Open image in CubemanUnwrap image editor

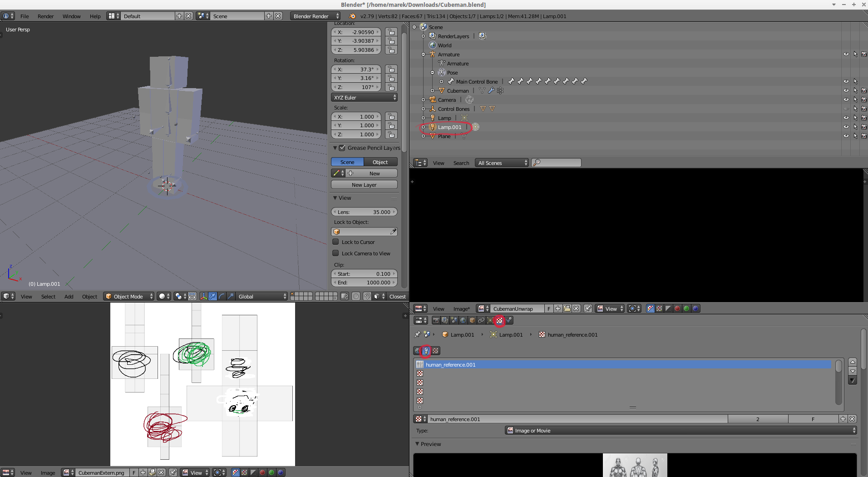coord(567,308)
